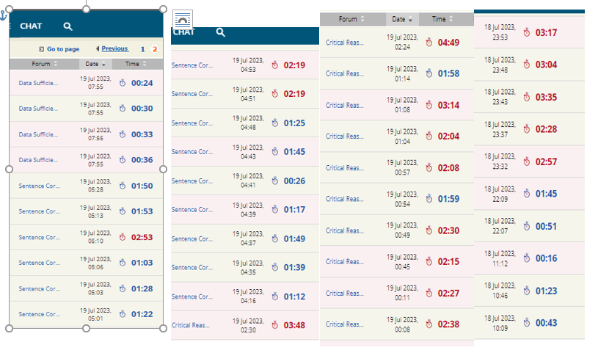
Task: Click the Go to page link
Action: tap(62, 49)
